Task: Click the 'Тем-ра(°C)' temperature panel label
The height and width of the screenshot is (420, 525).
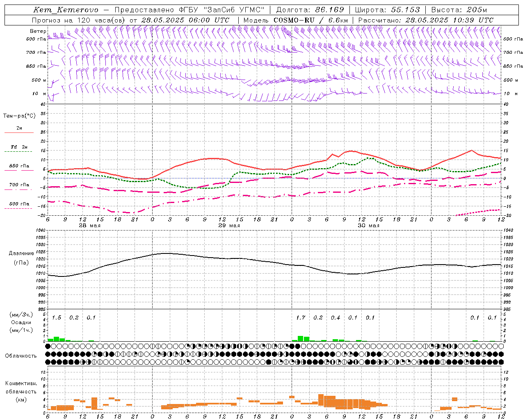Action: tap(19, 116)
